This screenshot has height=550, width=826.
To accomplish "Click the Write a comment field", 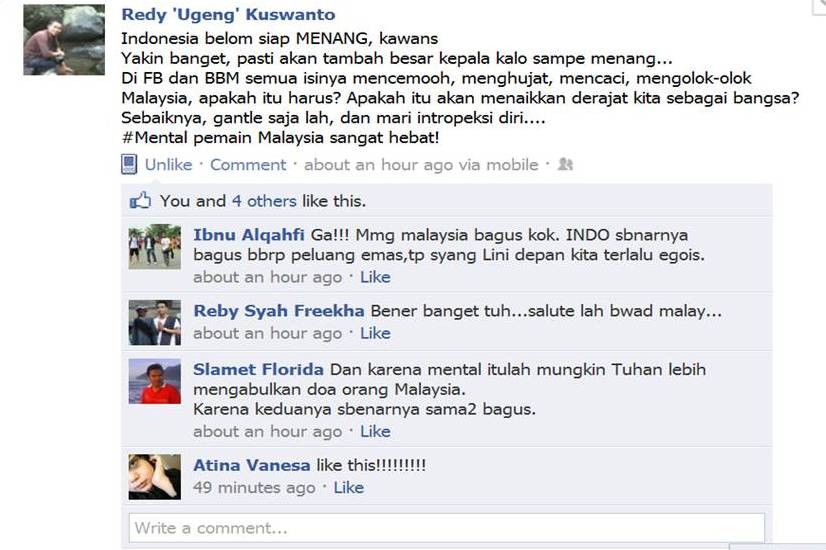I will [447, 528].
